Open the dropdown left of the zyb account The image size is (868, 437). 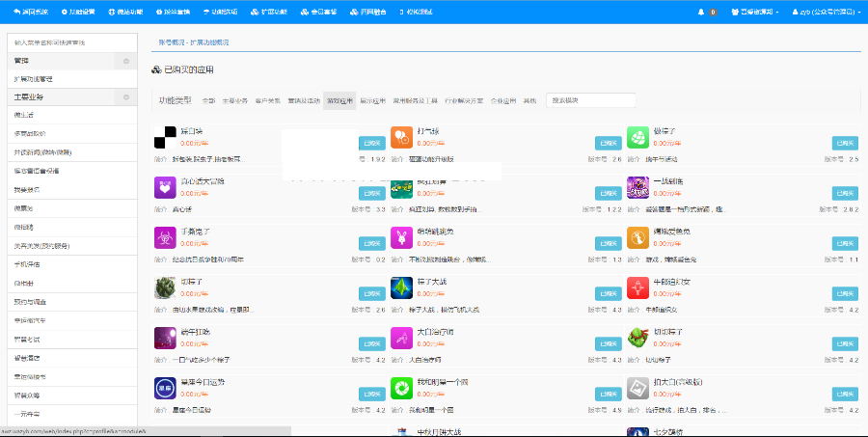754,12
